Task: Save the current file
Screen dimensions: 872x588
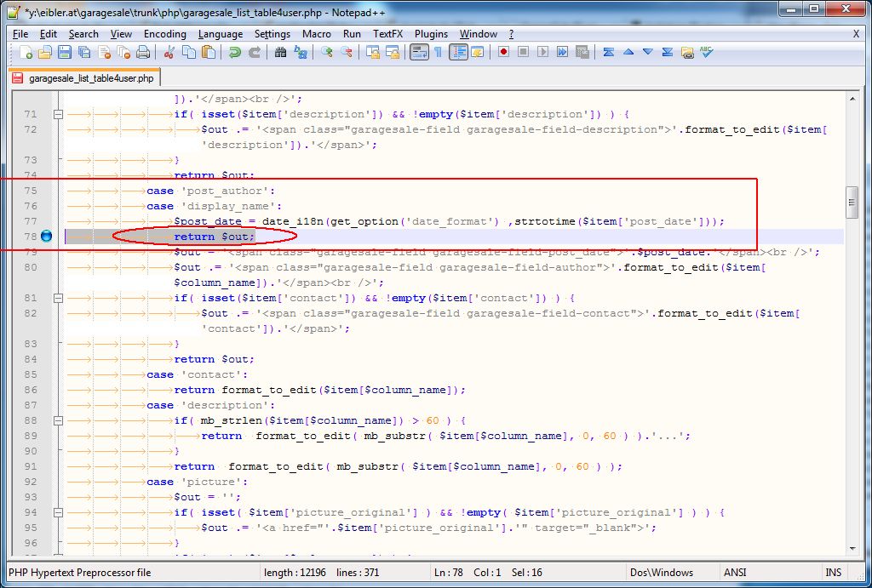Action: [x=65, y=52]
